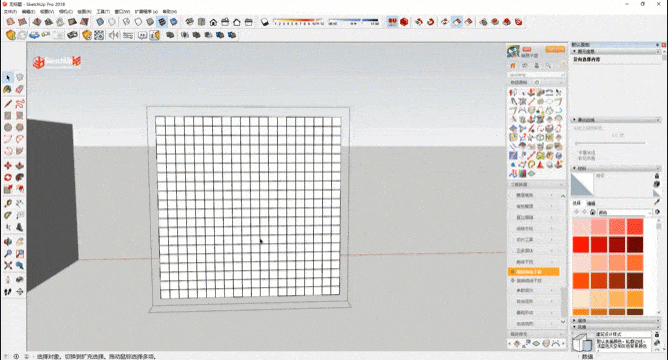The width and height of the screenshot is (668, 360).
Task: Click the Zoom Extents tool
Action: (8, 265)
